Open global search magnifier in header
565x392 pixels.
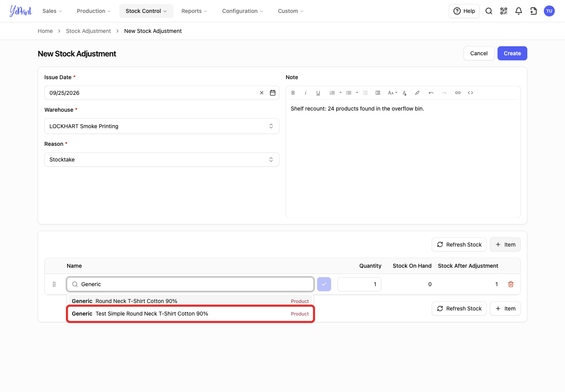tap(489, 11)
